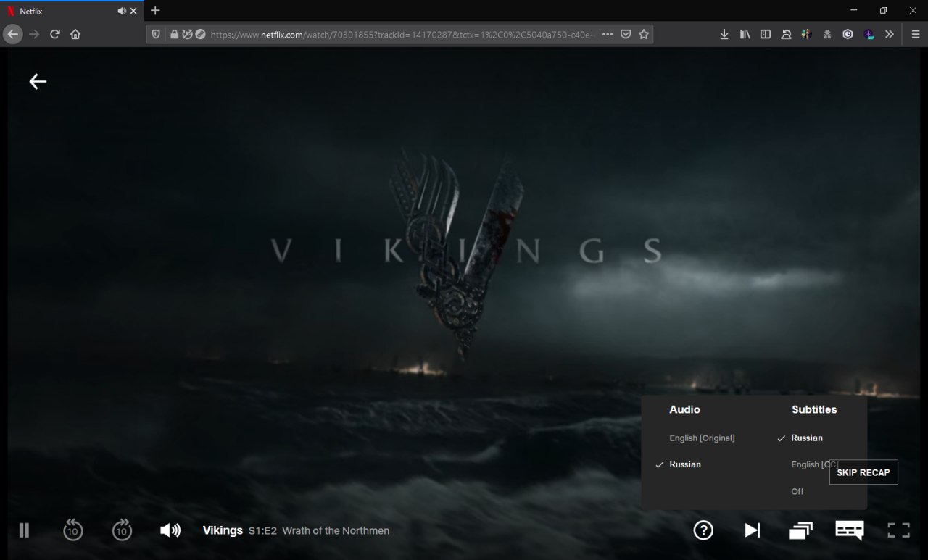This screenshot has width=928, height=560.
Task: Skip forward 10 seconds in the video
Action: click(x=122, y=530)
